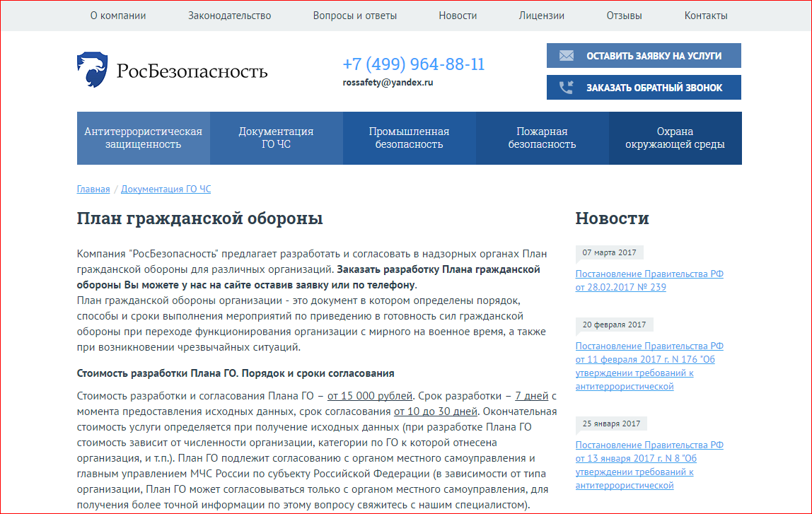Open news link Постановление от 28.02.2017 № 239
The width and height of the screenshot is (812, 514).
tap(649, 281)
